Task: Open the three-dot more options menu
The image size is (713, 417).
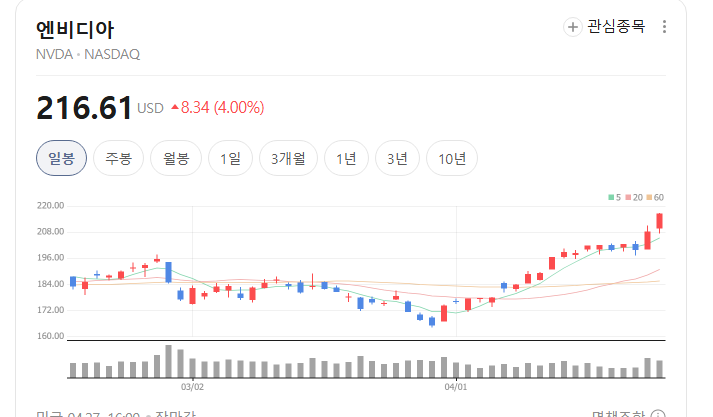Action: pyautogui.click(x=664, y=27)
